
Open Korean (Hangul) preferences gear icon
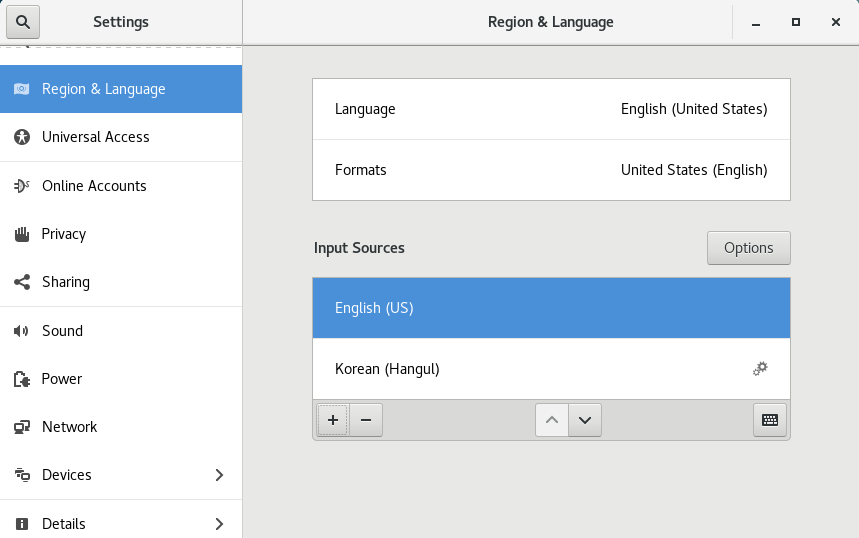(760, 369)
